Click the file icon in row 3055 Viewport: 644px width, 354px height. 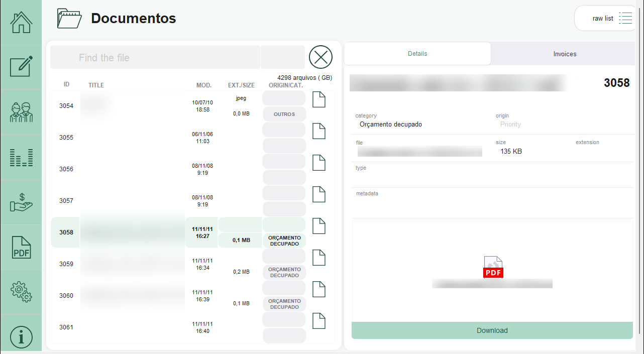(319, 131)
